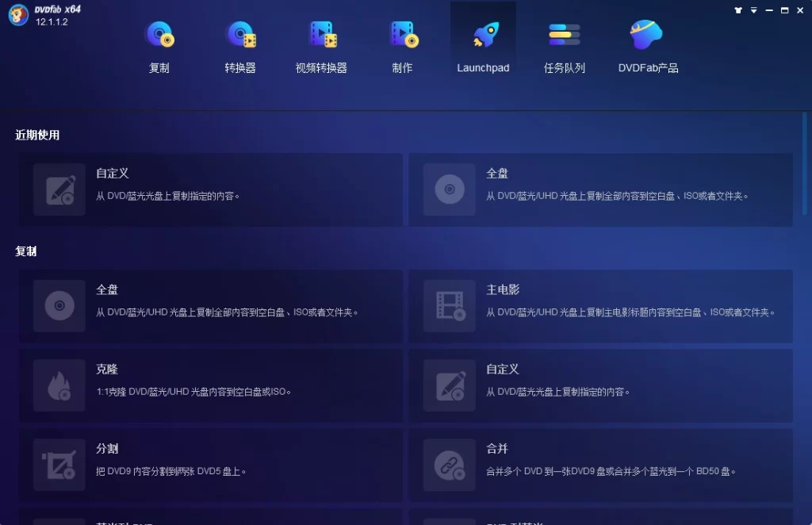Open the skin theme shirt icon
The width and height of the screenshot is (812, 525).
point(739,10)
